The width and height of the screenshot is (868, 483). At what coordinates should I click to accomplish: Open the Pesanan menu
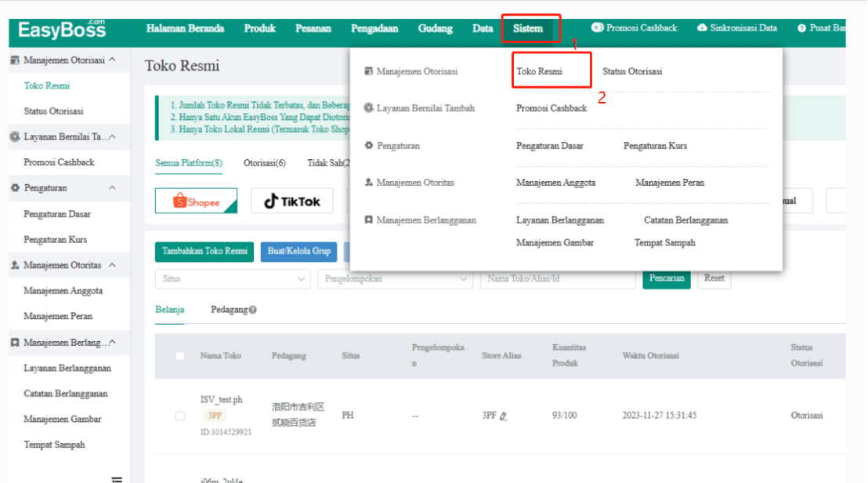pyautogui.click(x=313, y=28)
